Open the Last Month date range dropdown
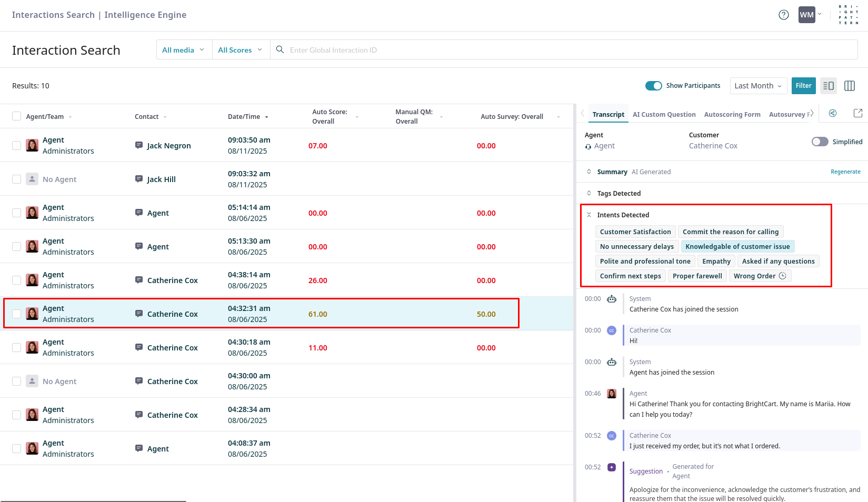 [x=758, y=86]
